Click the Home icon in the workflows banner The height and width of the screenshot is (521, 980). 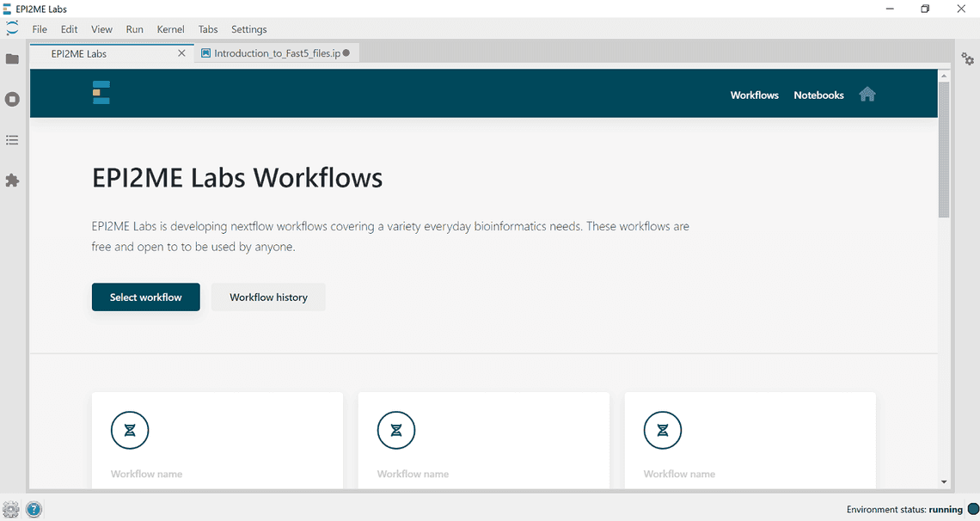[867, 95]
